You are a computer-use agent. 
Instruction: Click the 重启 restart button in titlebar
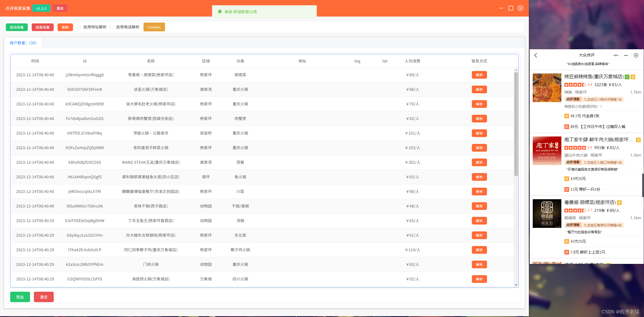[60, 9]
